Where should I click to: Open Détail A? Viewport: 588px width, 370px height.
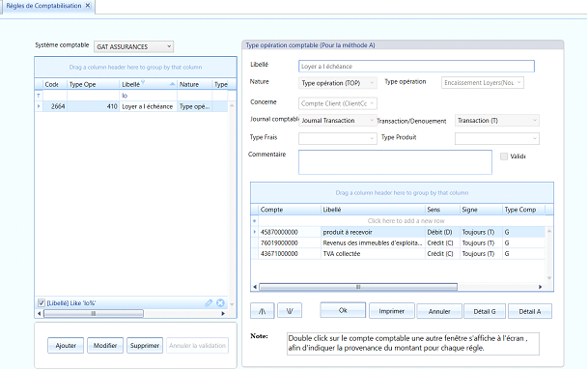[x=530, y=311]
